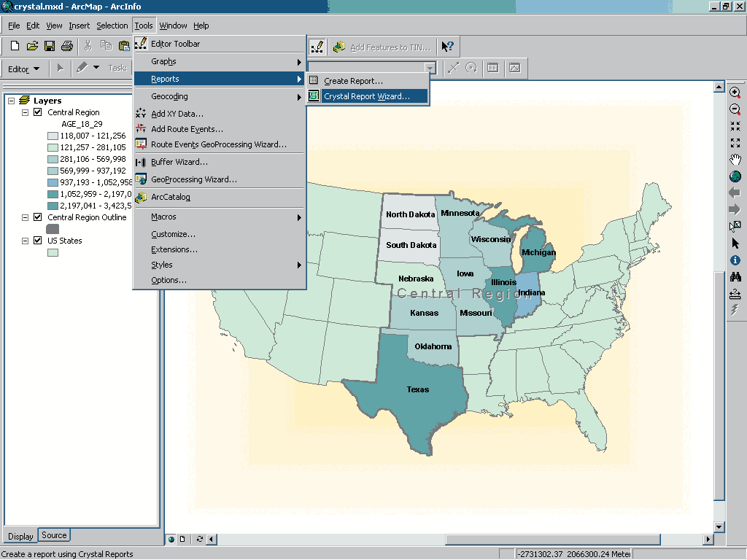The image size is (747, 560).
Task: Click the Refresh view icon
Action: click(200, 539)
